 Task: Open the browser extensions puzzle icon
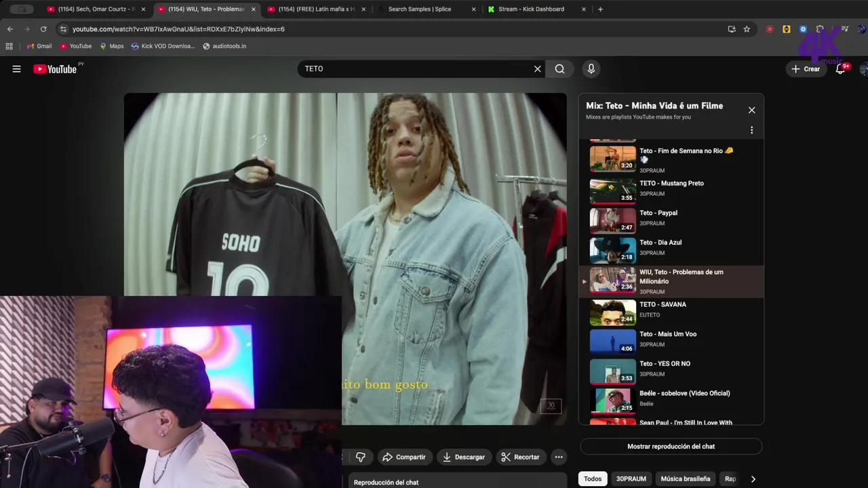click(820, 29)
